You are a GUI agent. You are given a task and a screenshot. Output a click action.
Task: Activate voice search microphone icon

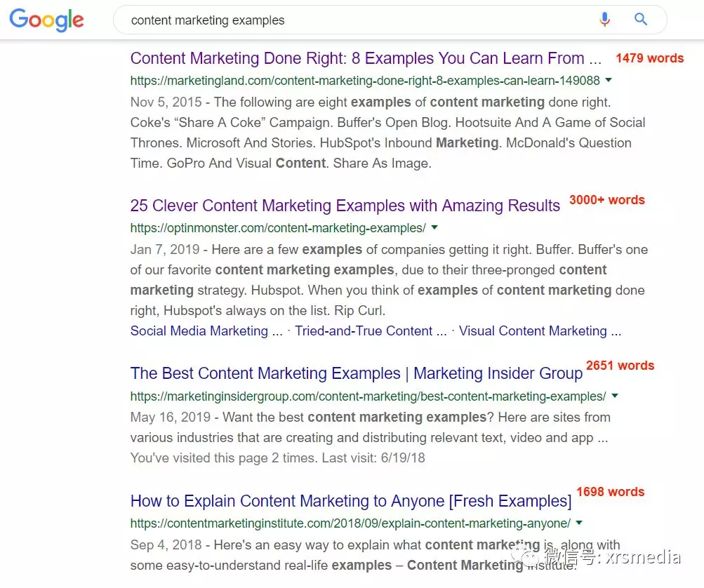click(x=605, y=20)
